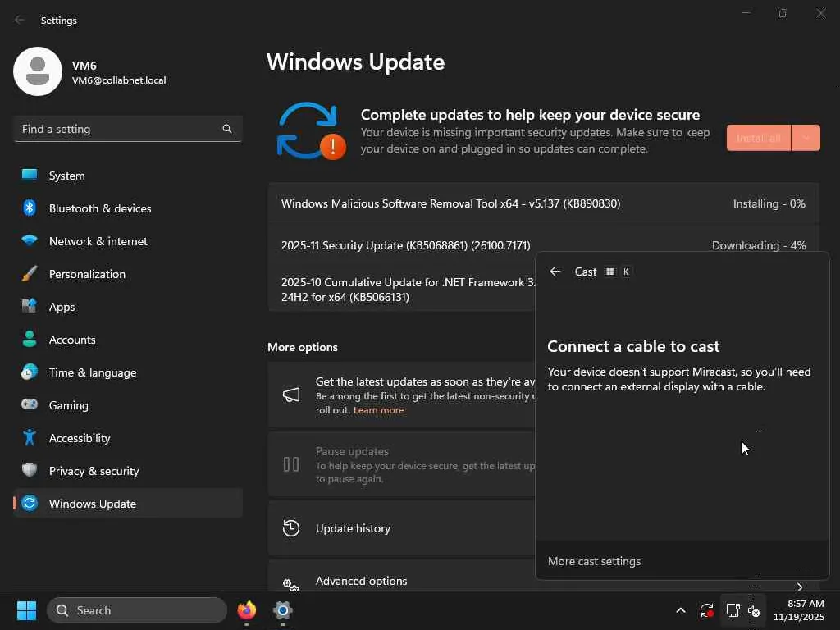The width and height of the screenshot is (840, 630).
Task: Click the VM6@collabnet.local account text
Action: click(x=119, y=80)
